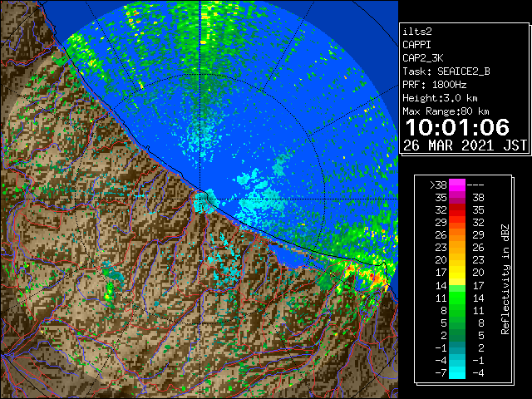Select the 'CAPPI' product label
The image size is (532, 399).
(x=416, y=45)
